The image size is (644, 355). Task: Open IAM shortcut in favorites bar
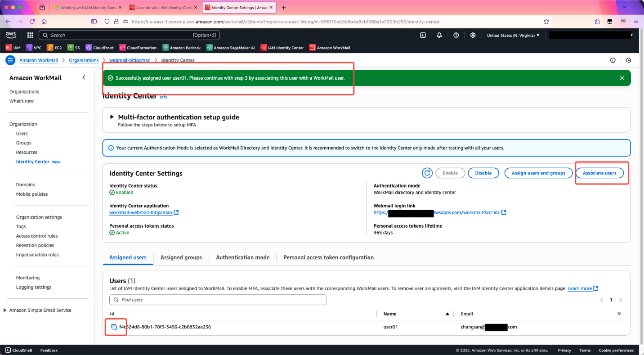pyautogui.click(x=13, y=48)
